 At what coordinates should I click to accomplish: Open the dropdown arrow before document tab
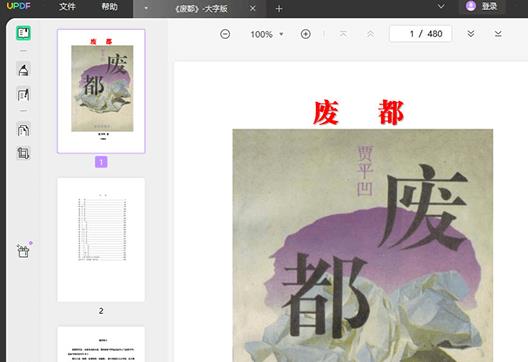[x=146, y=8]
